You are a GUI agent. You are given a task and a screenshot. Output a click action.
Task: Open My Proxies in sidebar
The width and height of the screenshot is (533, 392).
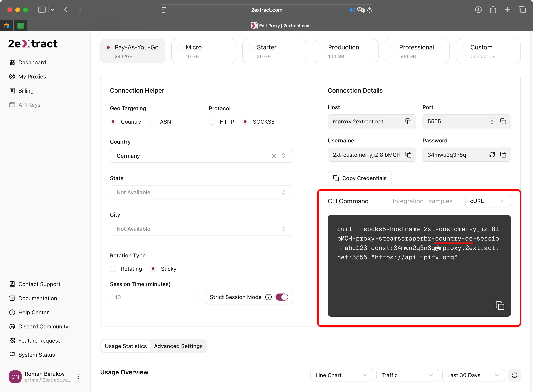[x=32, y=77]
